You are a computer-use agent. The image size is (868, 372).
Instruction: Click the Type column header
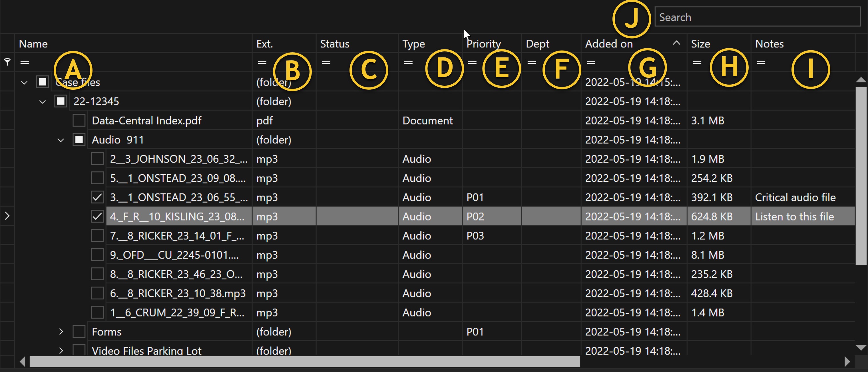pos(430,43)
